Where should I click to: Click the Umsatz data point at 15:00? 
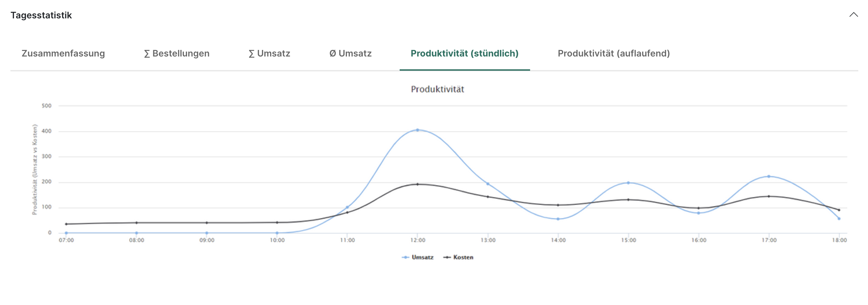click(x=628, y=183)
